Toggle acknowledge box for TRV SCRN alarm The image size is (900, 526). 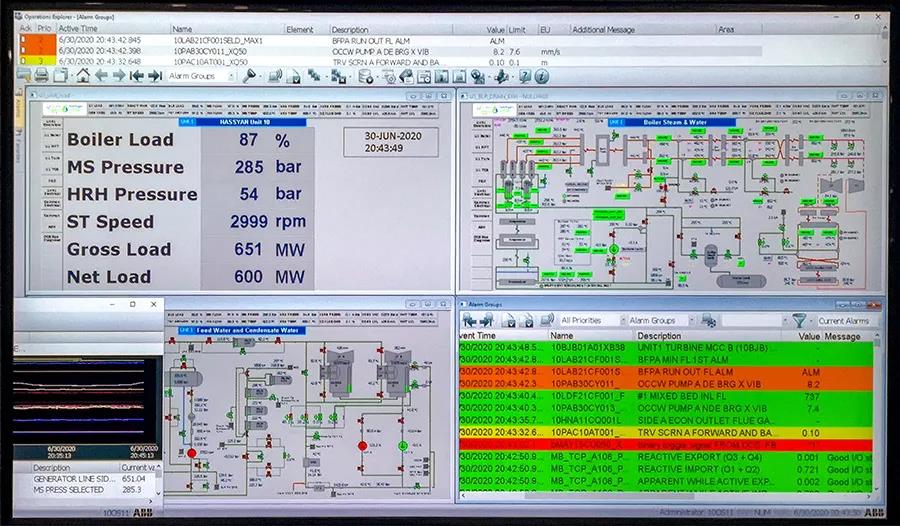pos(24,61)
